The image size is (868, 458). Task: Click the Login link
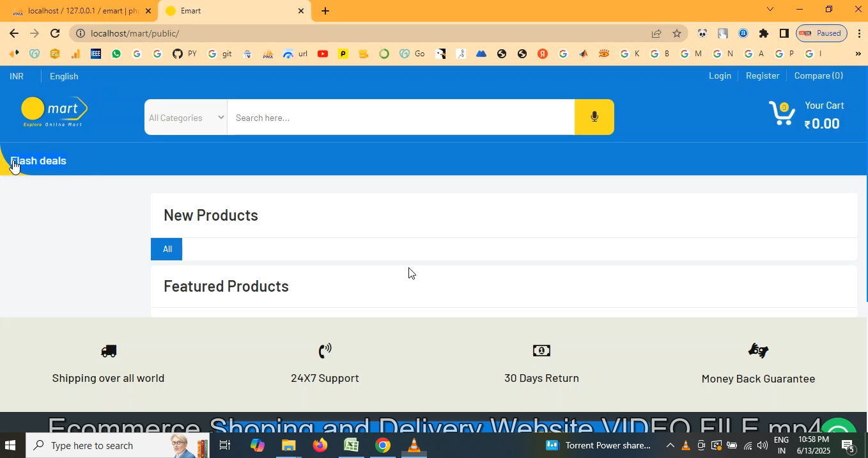pyautogui.click(x=720, y=75)
